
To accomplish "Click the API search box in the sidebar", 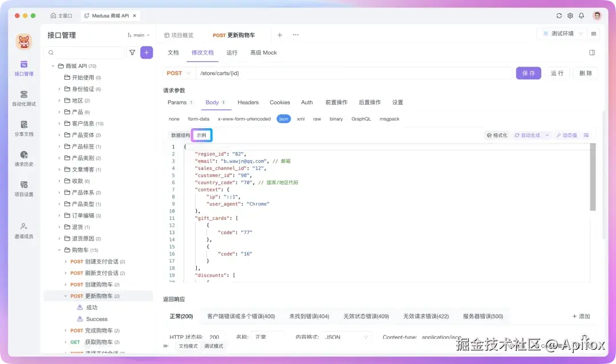I will (x=83, y=52).
